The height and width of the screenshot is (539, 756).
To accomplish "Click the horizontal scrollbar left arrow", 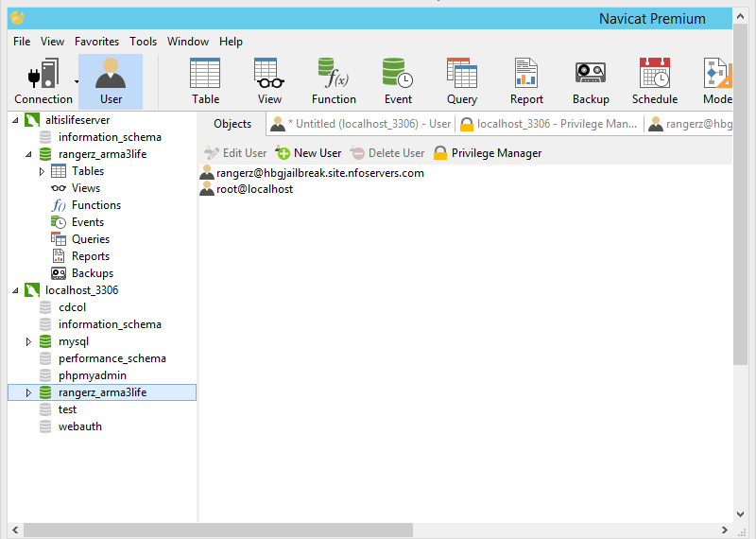I will (x=15, y=530).
